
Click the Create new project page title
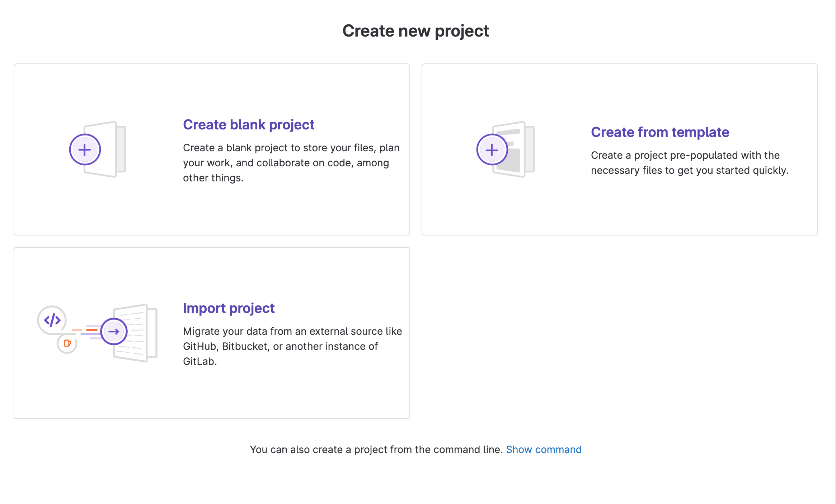[415, 31]
